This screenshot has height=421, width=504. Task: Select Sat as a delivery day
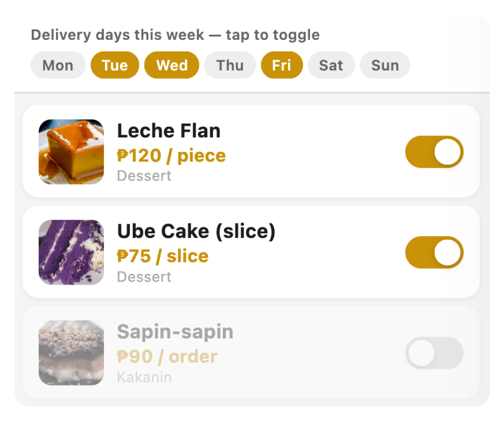pos(331,65)
